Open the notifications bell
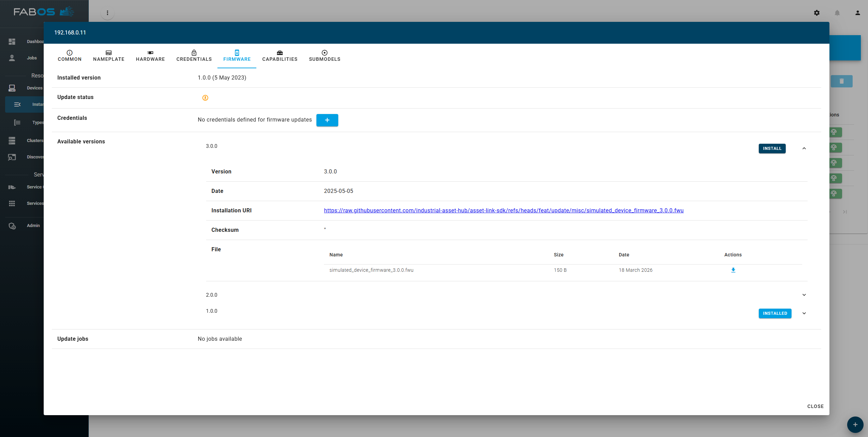This screenshot has width=868, height=437. coord(837,13)
